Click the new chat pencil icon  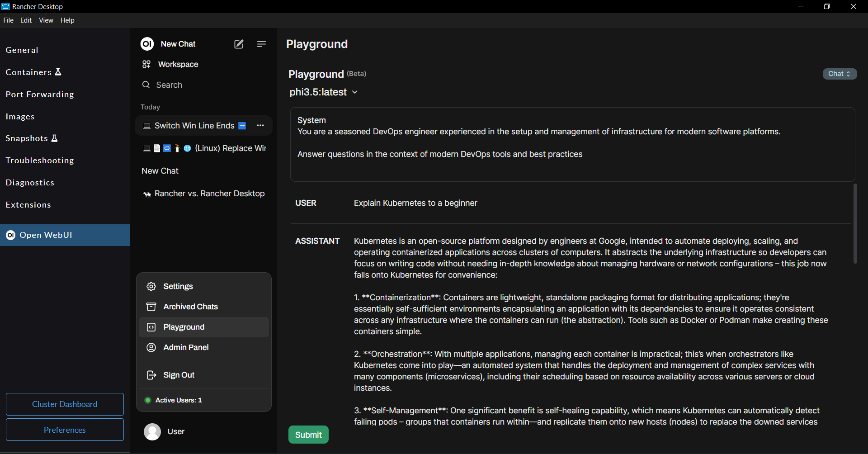tap(239, 44)
